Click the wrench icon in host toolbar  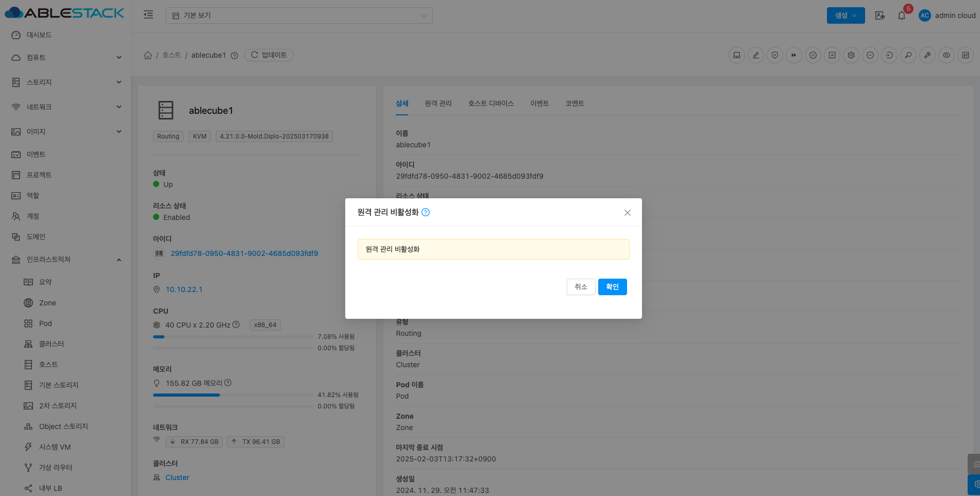pos(927,55)
